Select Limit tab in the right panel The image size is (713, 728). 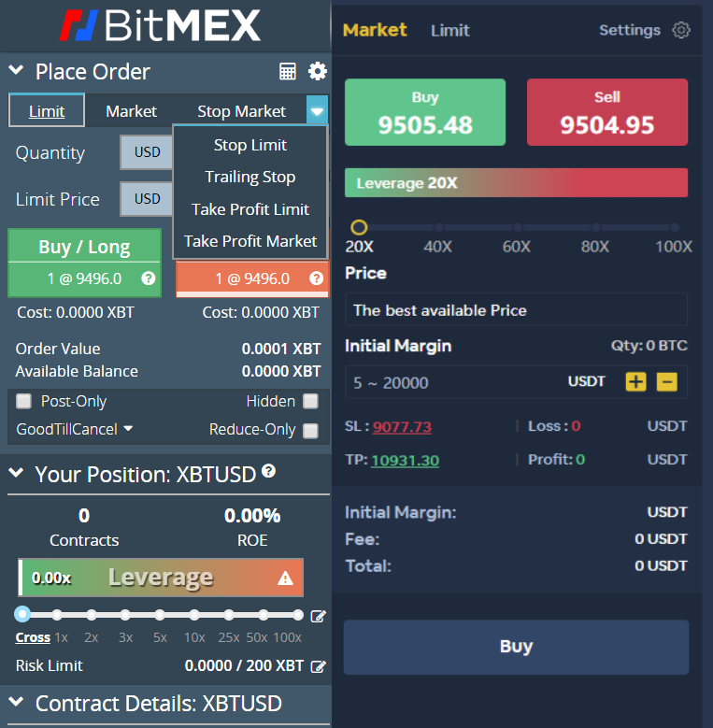pyautogui.click(x=450, y=31)
